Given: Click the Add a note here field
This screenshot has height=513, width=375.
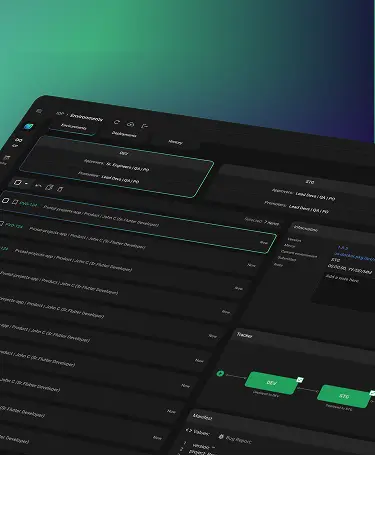Looking at the screenshot, I should pos(344,288).
